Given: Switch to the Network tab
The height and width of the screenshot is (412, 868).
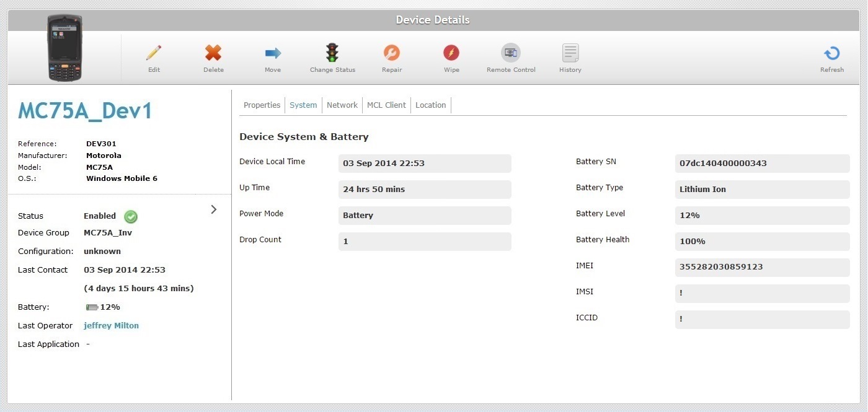Looking at the screenshot, I should 342,105.
